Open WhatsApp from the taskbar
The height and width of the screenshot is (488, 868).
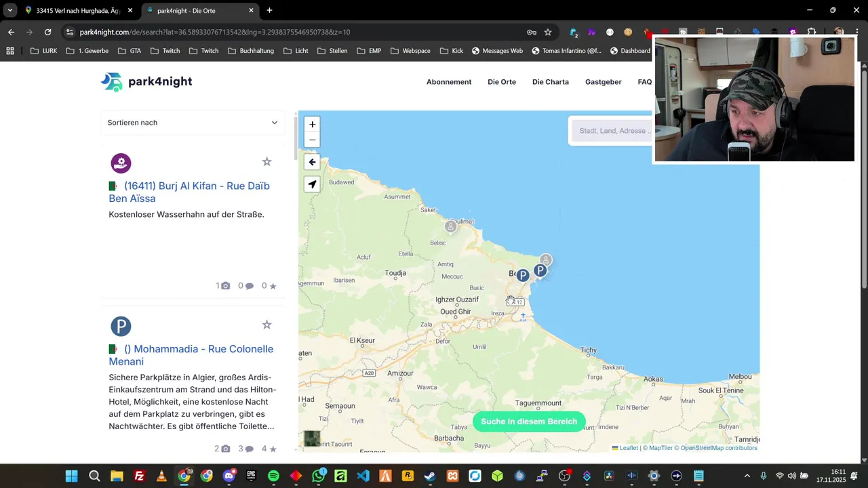click(319, 476)
